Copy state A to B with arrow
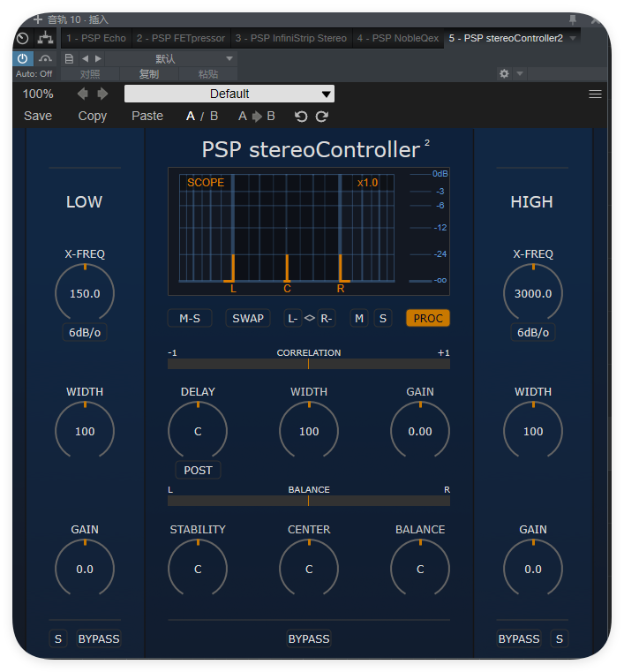The width and height of the screenshot is (624, 672). [257, 117]
